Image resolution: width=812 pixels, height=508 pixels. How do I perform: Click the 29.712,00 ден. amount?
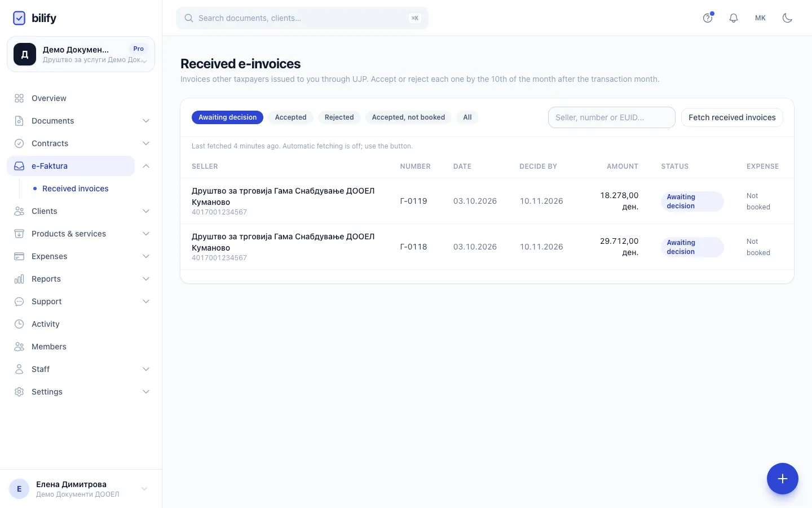[x=619, y=247]
